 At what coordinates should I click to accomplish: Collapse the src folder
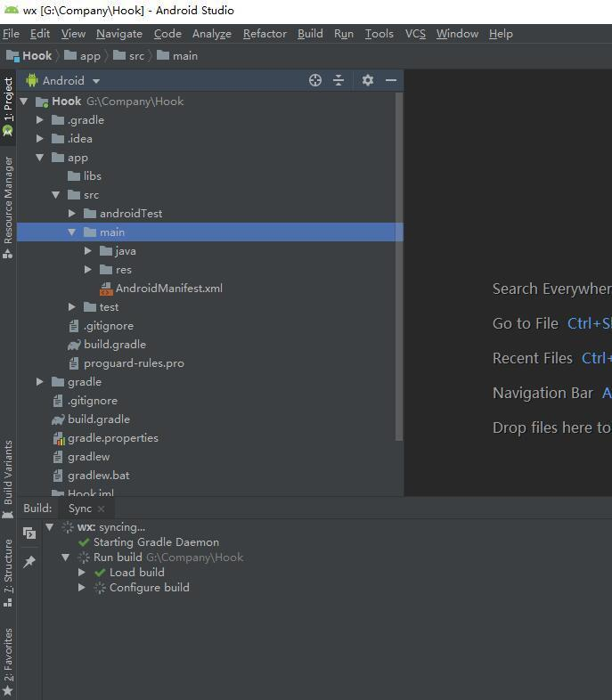tap(56, 195)
